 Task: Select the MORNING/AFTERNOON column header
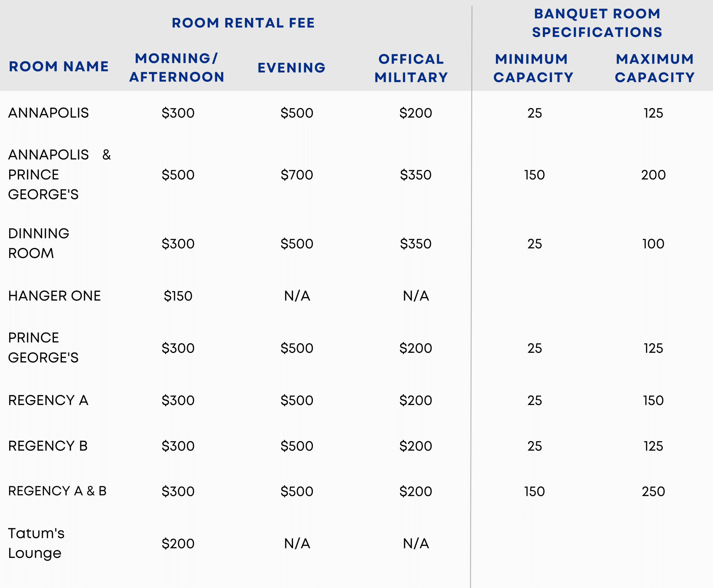coord(177,68)
